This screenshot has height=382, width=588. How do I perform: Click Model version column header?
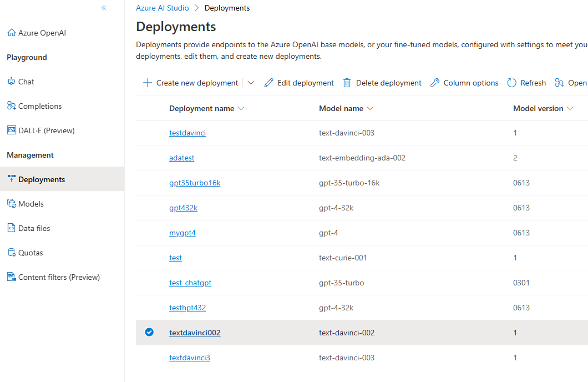pos(538,108)
